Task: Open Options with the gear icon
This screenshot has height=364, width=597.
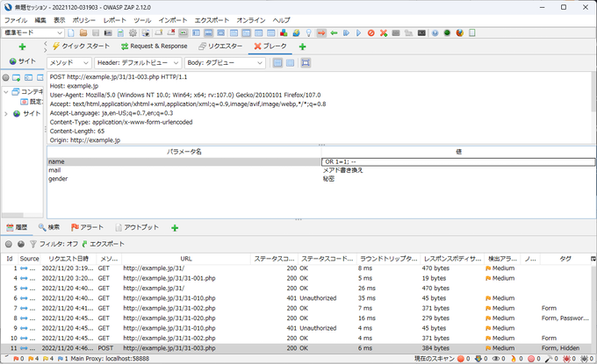Action: pos(133,33)
